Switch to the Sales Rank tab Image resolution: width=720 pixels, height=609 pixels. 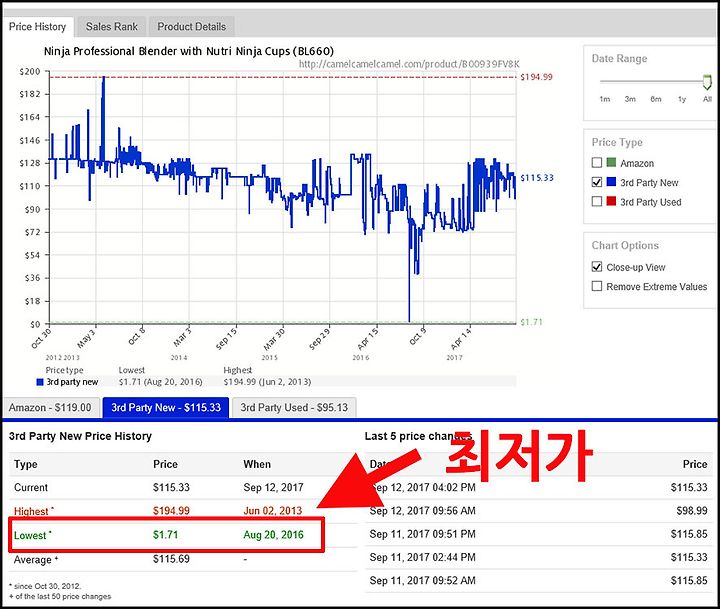tap(112, 27)
